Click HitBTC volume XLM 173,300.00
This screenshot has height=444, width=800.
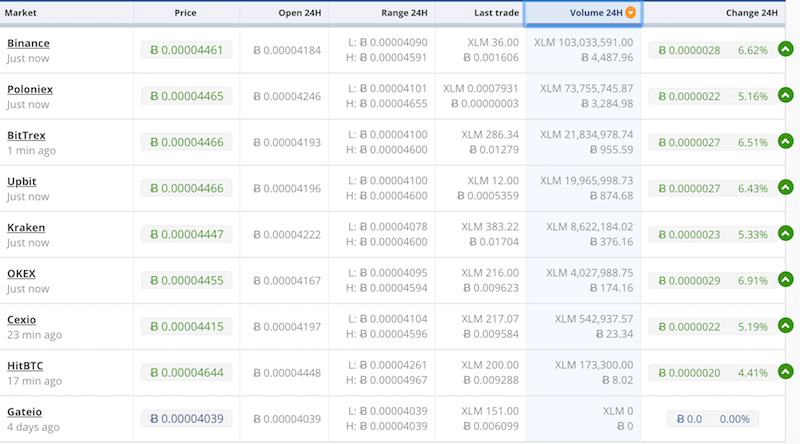click(594, 365)
